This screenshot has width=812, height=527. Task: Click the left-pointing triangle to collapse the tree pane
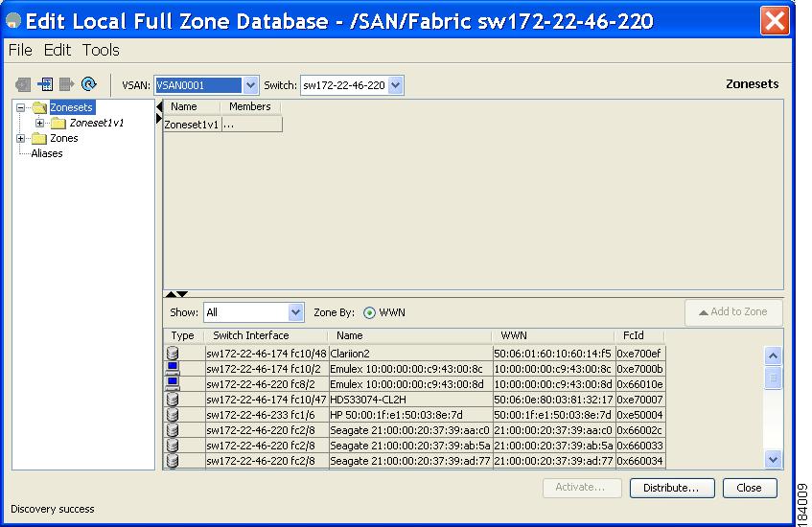tap(159, 106)
